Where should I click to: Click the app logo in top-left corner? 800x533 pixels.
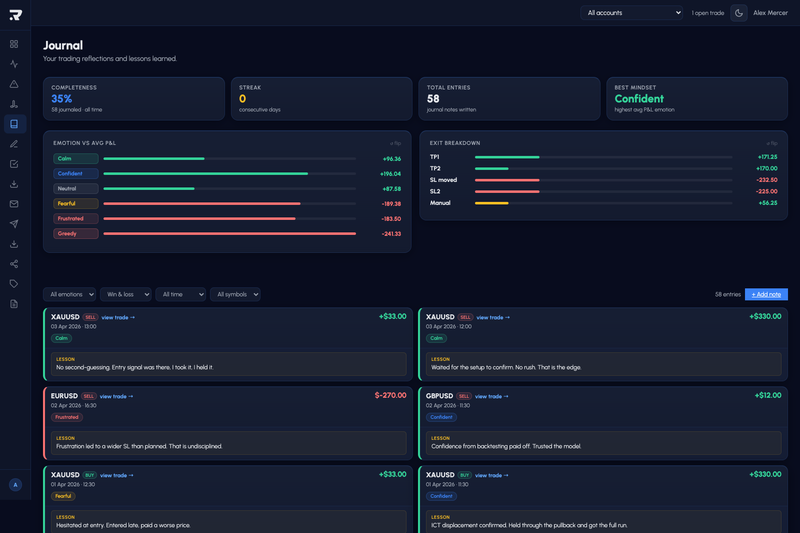pyautogui.click(x=15, y=15)
